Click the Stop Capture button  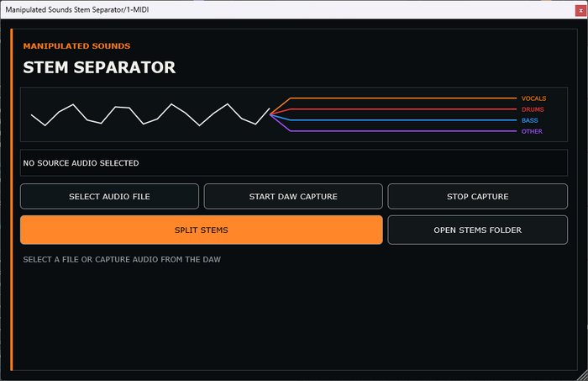pos(477,196)
